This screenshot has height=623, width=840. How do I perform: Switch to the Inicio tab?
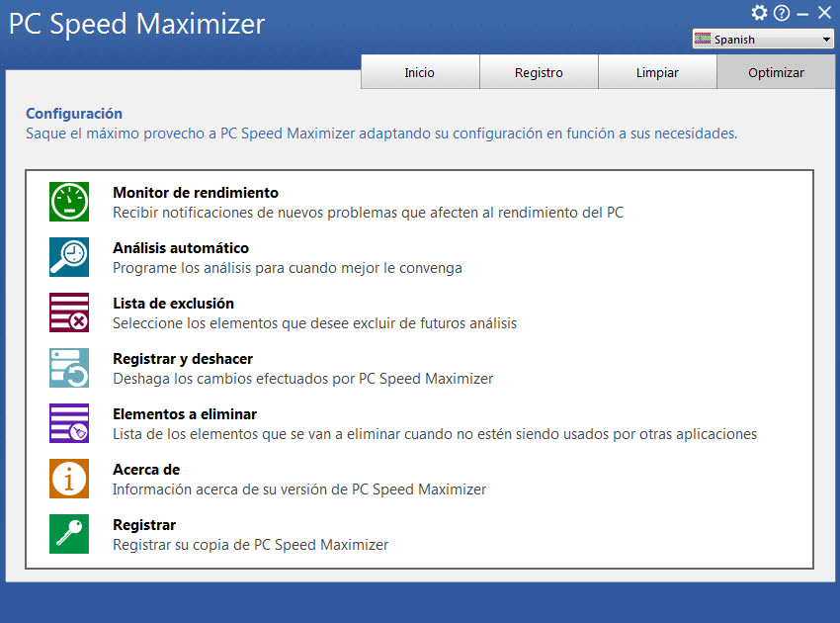pyautogui.click(x=420, y=72)
